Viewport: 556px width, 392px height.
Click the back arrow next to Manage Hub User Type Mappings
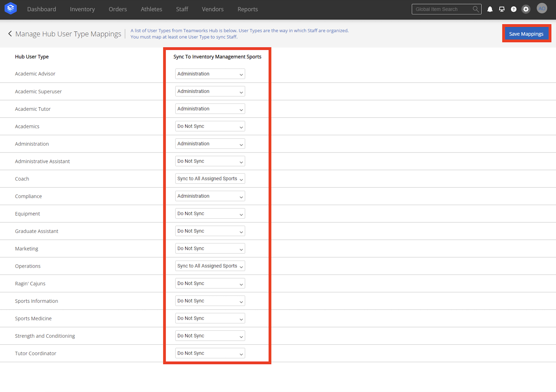point(10,34)
